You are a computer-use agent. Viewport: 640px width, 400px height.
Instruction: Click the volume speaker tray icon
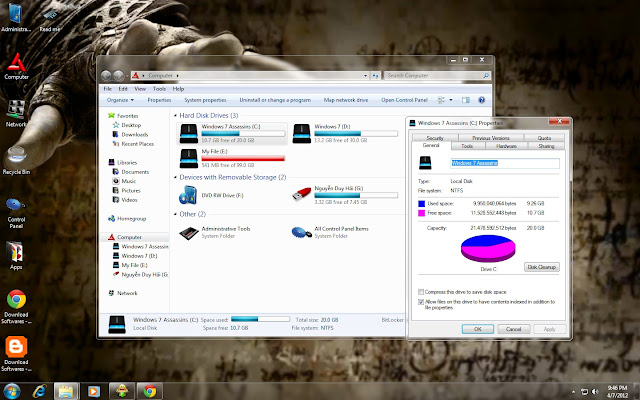coord(595,391)
